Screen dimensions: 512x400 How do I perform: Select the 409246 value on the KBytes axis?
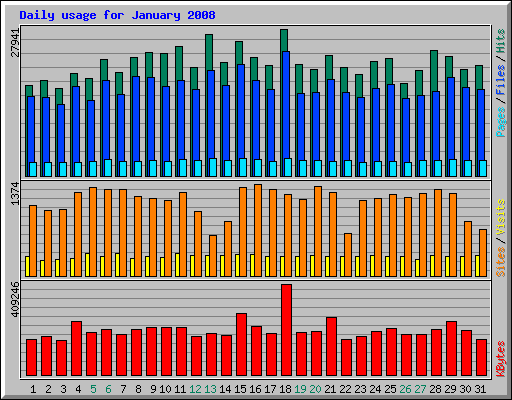[15, 300]
